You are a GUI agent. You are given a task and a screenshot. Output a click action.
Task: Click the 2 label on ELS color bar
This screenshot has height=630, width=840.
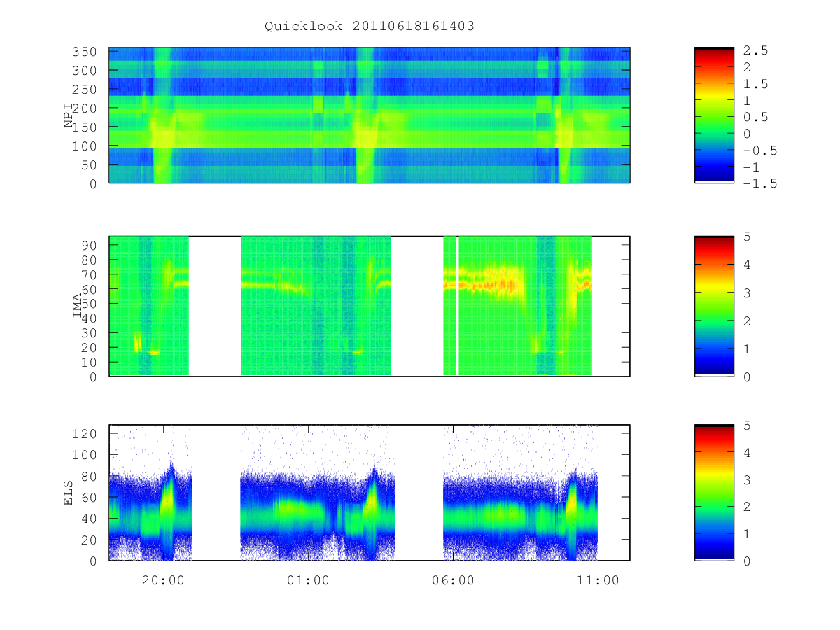pyautogui.click(x=747, y=506)
